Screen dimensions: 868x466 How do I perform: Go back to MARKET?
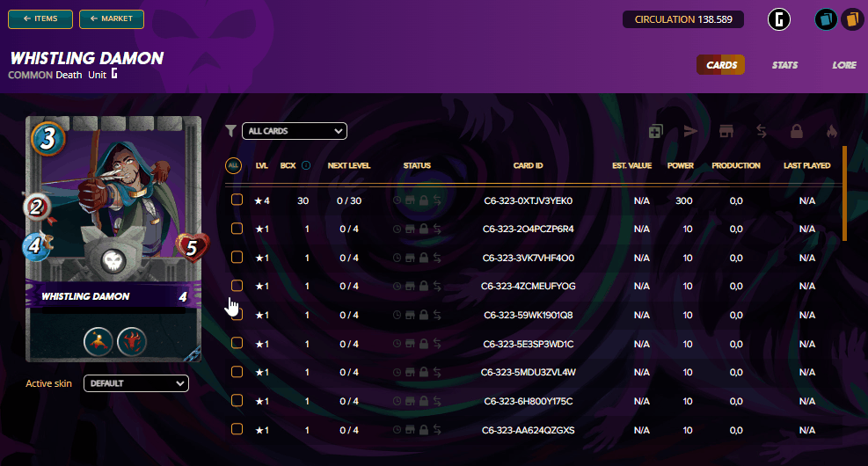click(x=112, y=18)
